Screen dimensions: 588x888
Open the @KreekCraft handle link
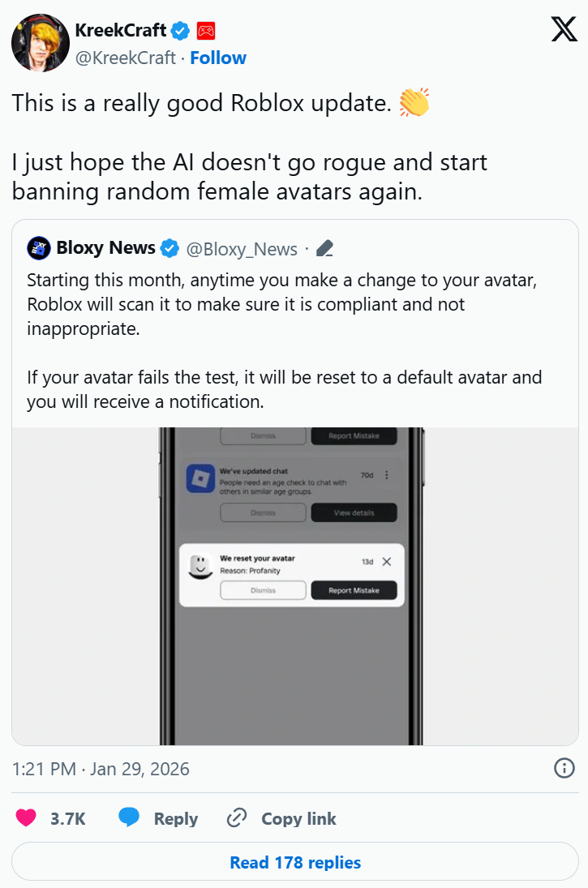[125, 58]
